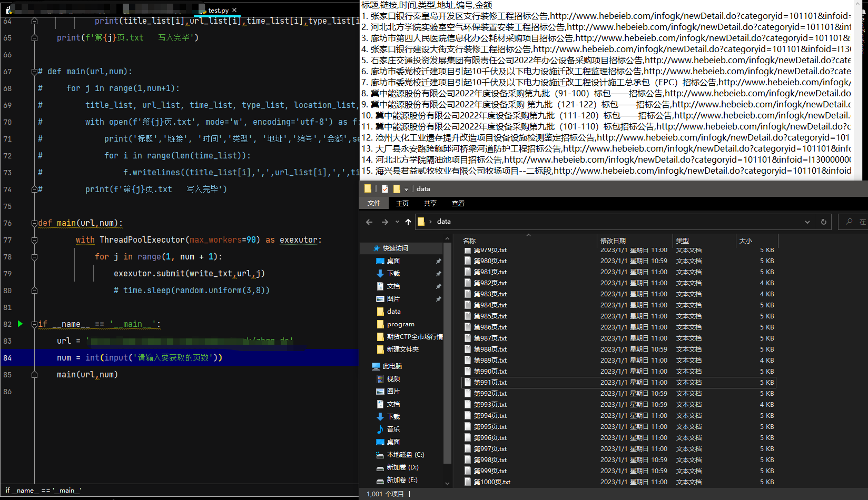Click the navigation pane scroll up arrow
The height and width of the screenshot is (500, 868).
(448, 239)
